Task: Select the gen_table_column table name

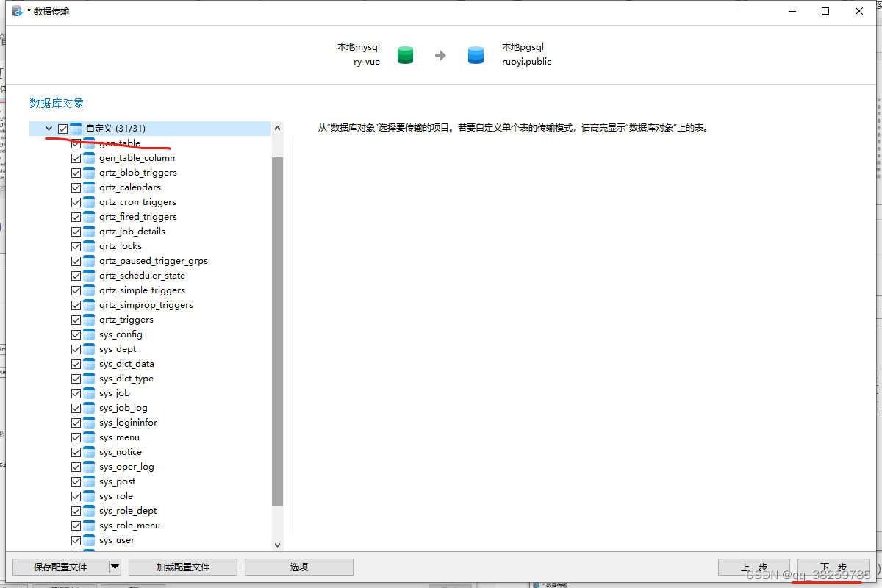Action: tap(137, 158)
